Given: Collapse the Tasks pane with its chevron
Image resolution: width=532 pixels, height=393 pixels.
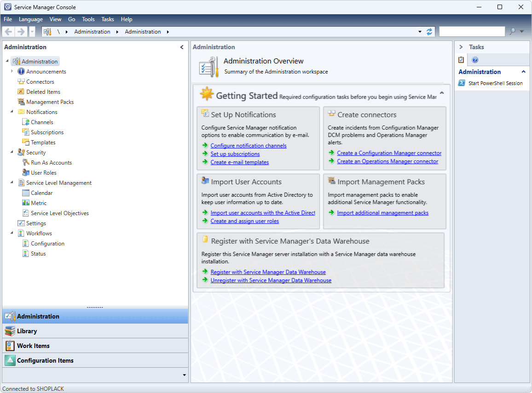Looking at the screenshot, I should (461, 47).
